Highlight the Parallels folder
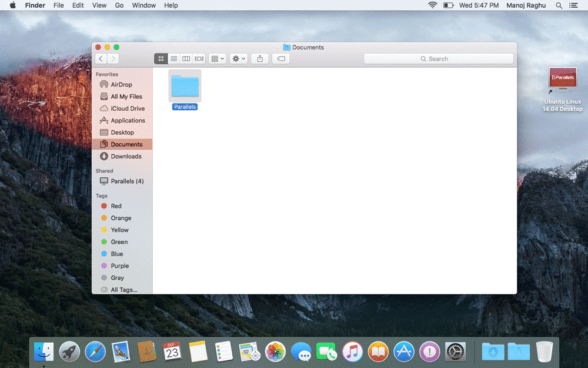 click(184, 86)
